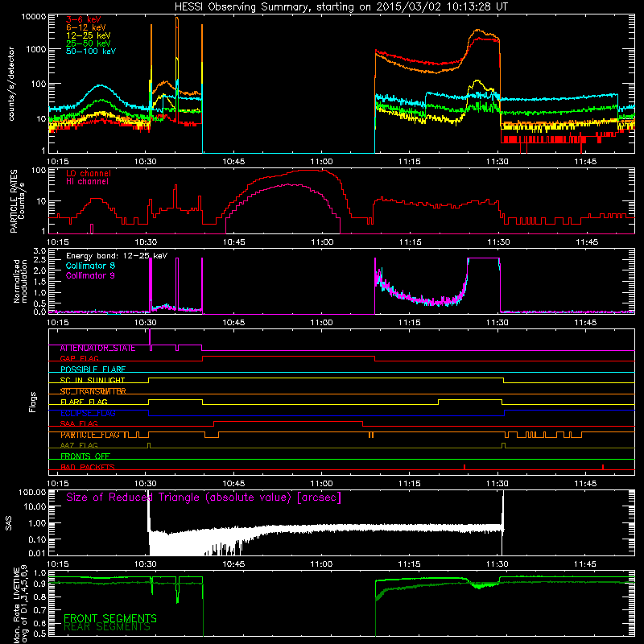Click the counts/s/detector axis label

tap(11, 84)
